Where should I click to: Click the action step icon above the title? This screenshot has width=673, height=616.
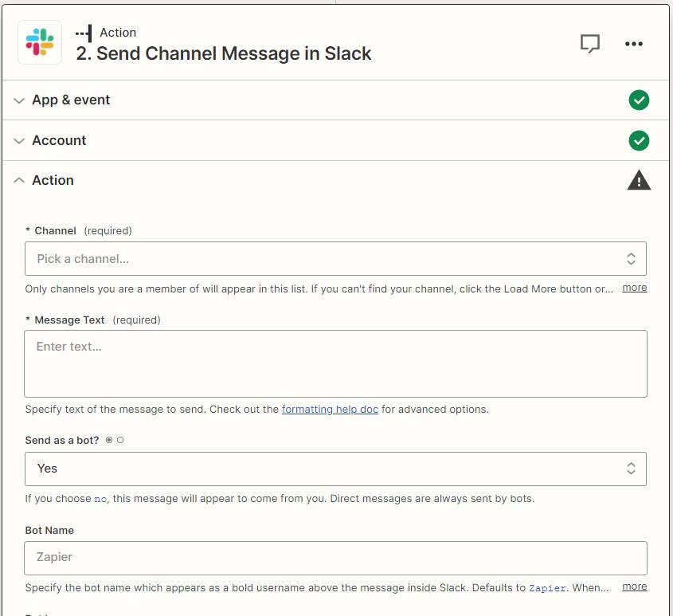[x=84, y=33]
